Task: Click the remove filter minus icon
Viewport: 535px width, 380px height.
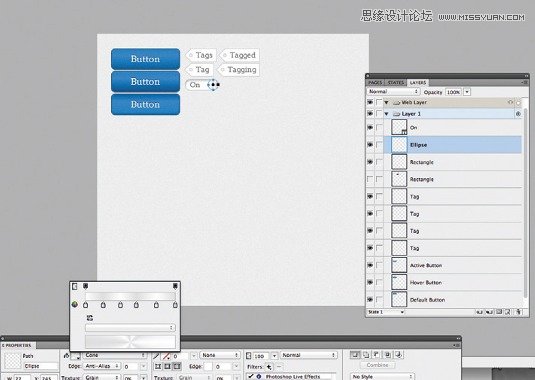Action: (279, 367)
